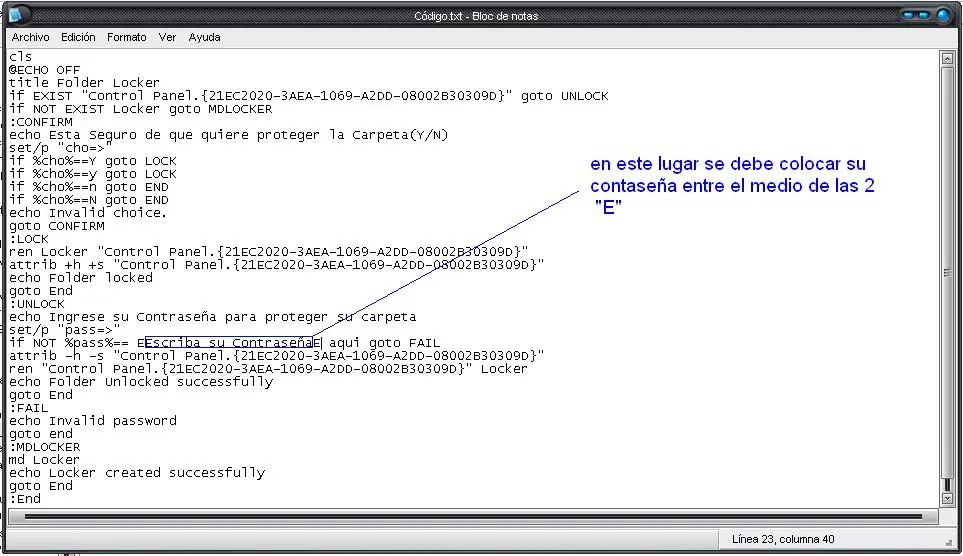Click the maximize button in title bar
The width and height of the screenshot is (963, 556).
coord(924,15)
